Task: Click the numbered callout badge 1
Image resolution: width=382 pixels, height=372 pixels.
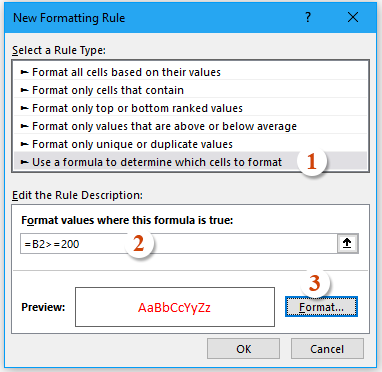Action: (x=312, y=162)
